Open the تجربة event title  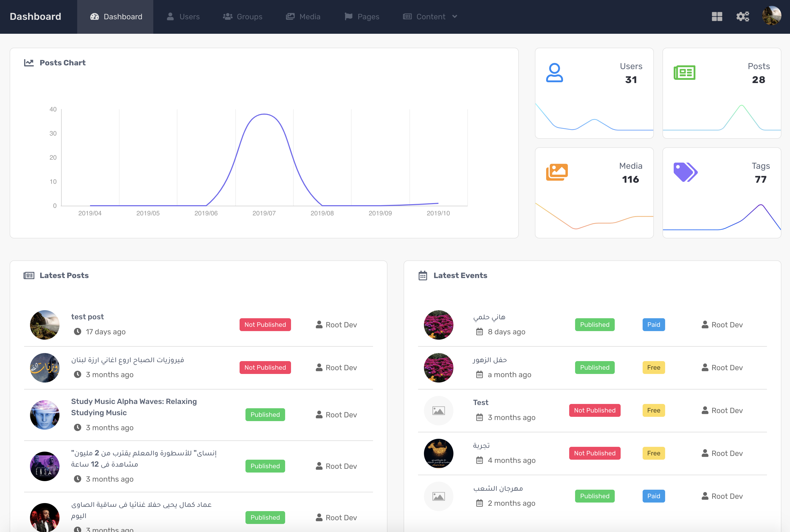[x=482, y=445]
